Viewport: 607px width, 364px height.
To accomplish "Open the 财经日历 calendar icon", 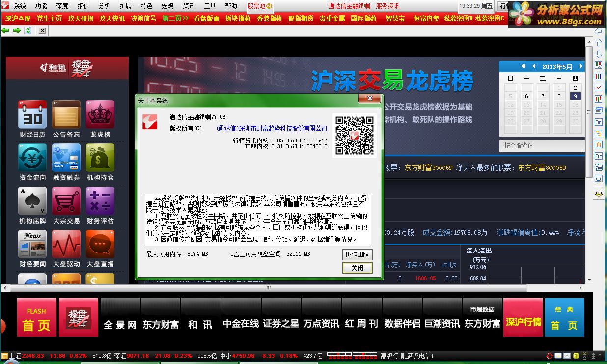I will [32, 114].
